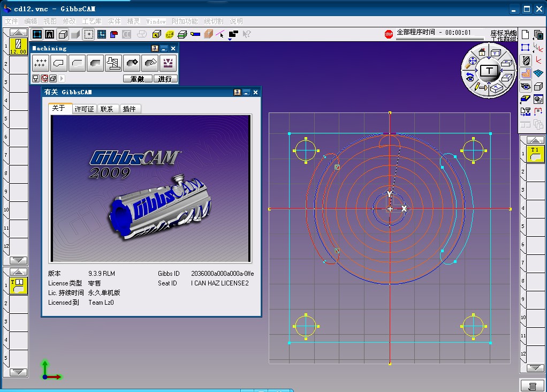Click the cube-with-cursor body selection toolbar icon
The height and width of the screenshot is (392, 547).
[x=157, y=34]
